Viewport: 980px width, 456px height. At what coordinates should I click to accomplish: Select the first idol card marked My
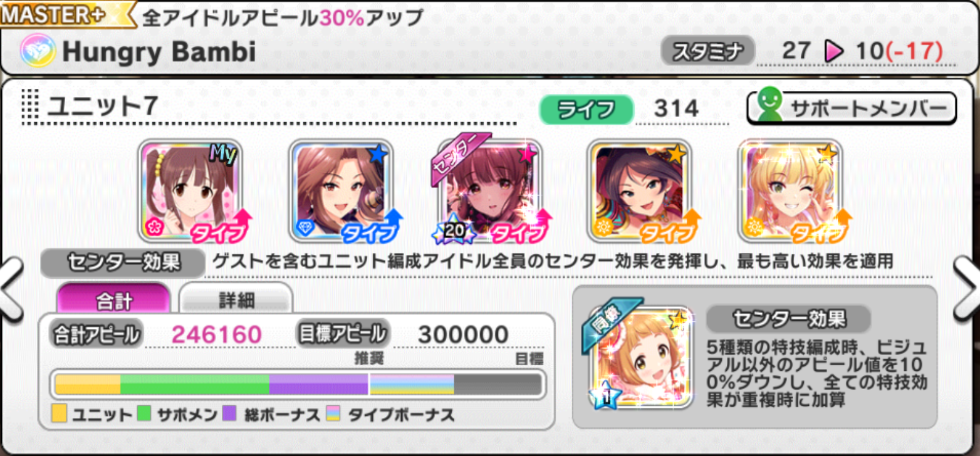coord(190,191)
